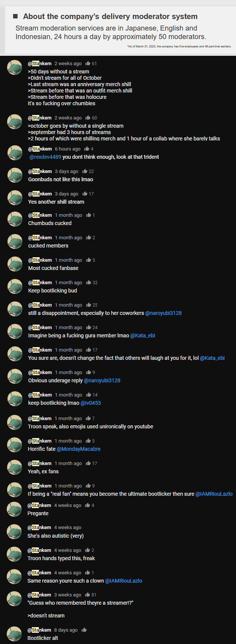Viewport: 236px width, 644px height.
Task: Like the 'Keep bootlicking bud' comment
Action: pyautogui.click(x=89, y=283)
